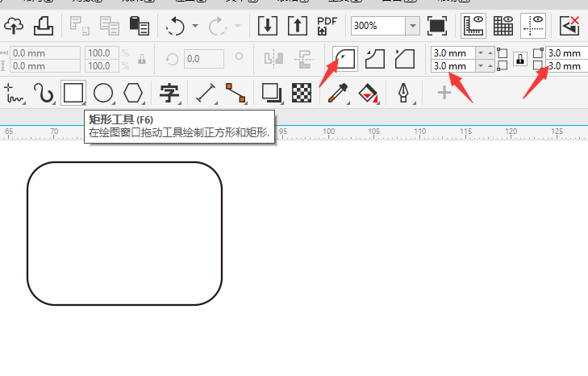Select the Outline Pen nib tool
The height and width of the screenshot is (376, 588).
tap(404, 93)
